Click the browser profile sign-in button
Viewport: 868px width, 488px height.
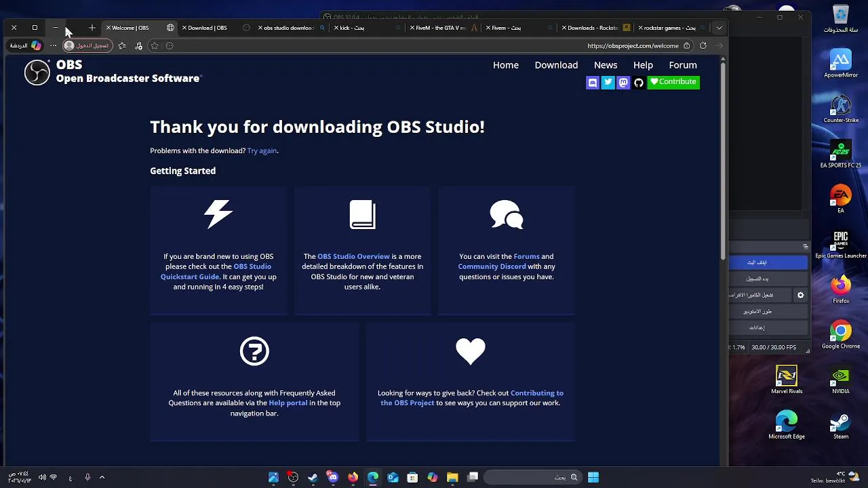click(x=87, y=46)
